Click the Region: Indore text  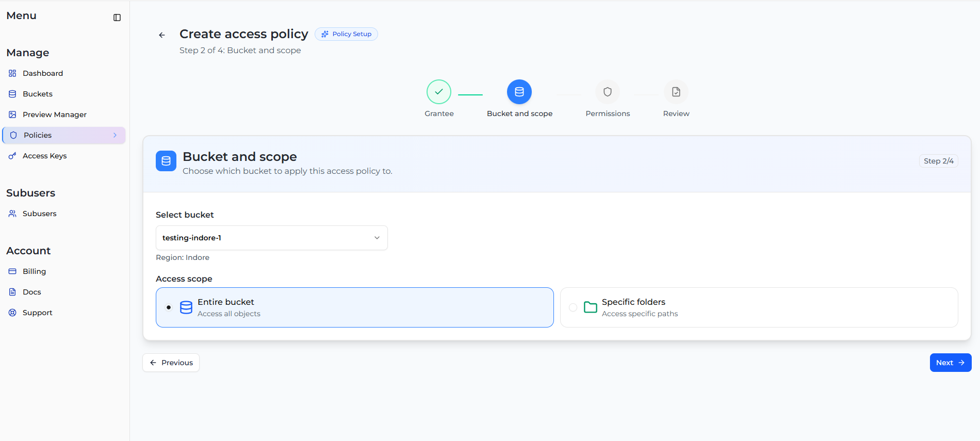[183, 257]
